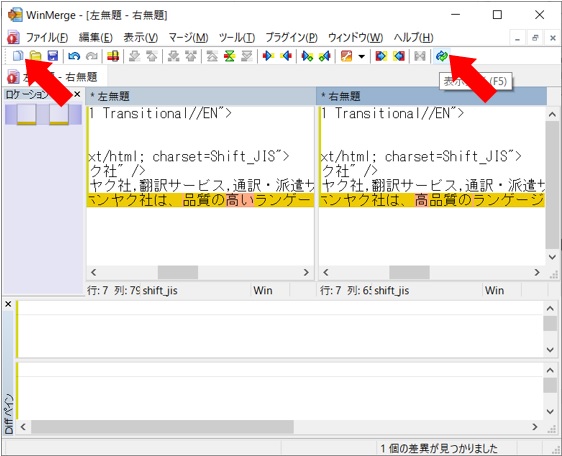The width and height of the screenshot is (562, 456).
Task: Close the Diff pane
Action: (x=8, y=304)
